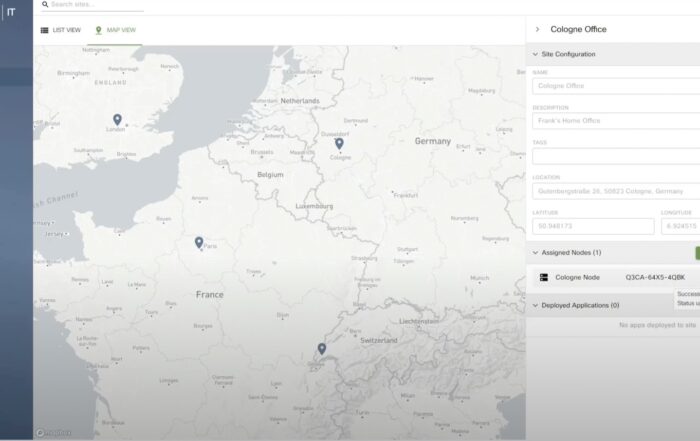The height and width of the screenshot is (441, 700).
Task: Click the search magnifier icon
Action: 45,4
